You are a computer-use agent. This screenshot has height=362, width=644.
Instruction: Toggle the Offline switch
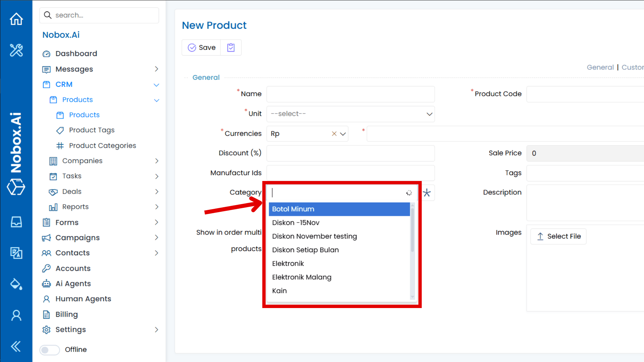tap(49, 350)
